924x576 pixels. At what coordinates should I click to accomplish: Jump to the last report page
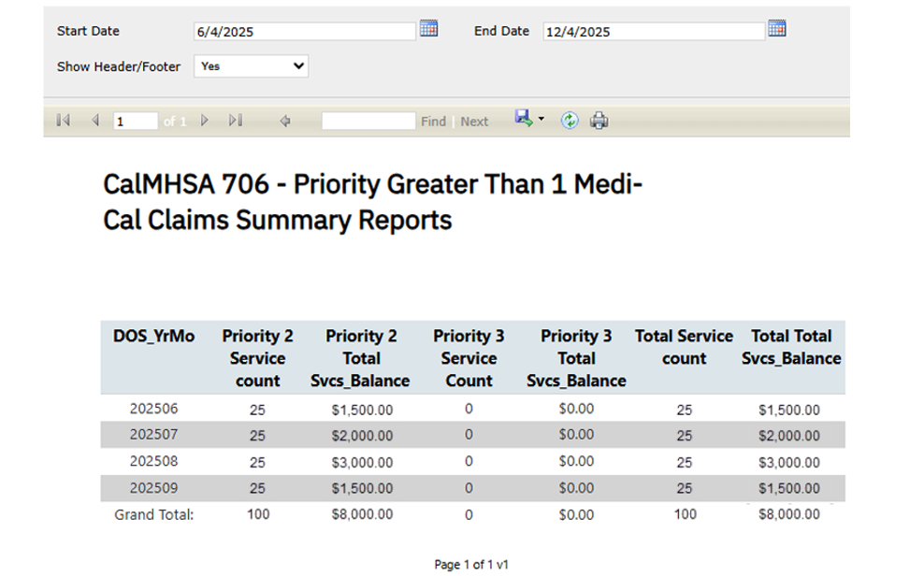click(236, 121)
